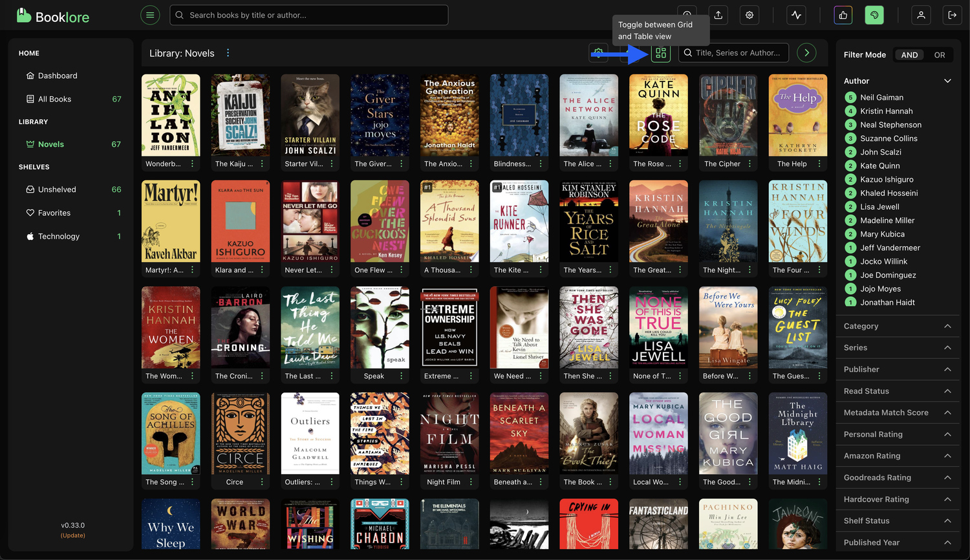Set Filter Mode to OR
Image resolution: width=970 pixels, height=560 pixels.
[x=939, y=55]
